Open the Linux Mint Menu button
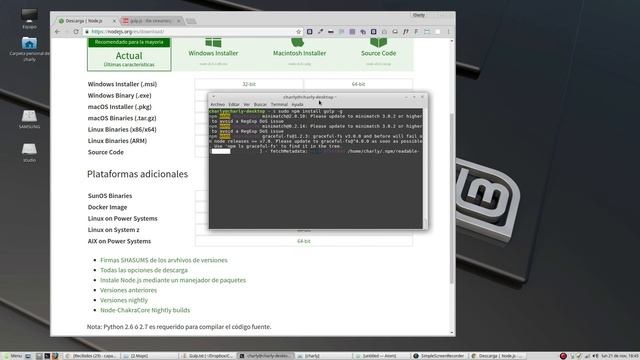This screenshot has width=640, height=360. pyautogui.click(x=12, y=356)
